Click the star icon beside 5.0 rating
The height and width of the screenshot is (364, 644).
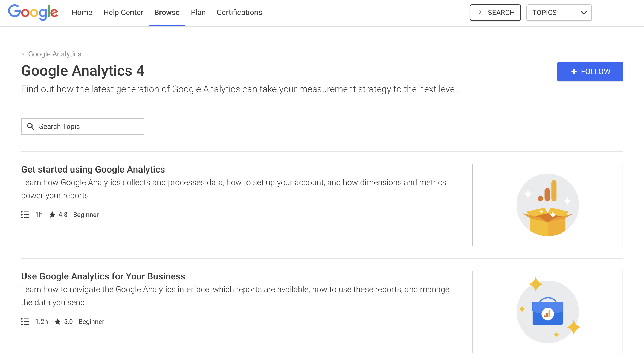pyautogui.click(x=58, y=322)
